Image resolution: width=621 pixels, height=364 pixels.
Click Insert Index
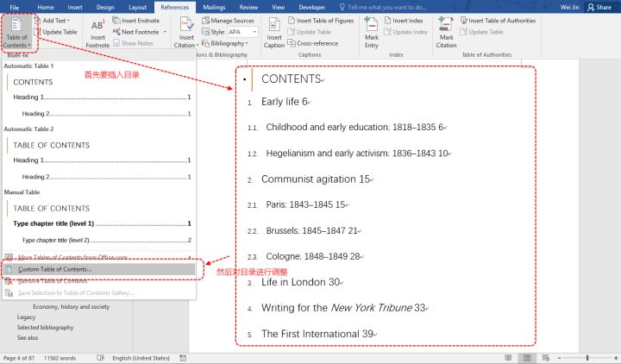[404, 20]
